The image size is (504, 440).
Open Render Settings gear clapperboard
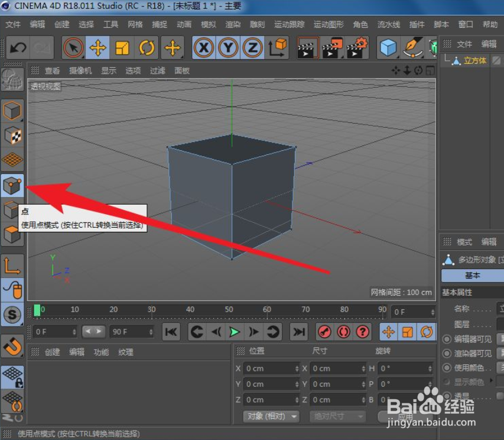(357, 48)
